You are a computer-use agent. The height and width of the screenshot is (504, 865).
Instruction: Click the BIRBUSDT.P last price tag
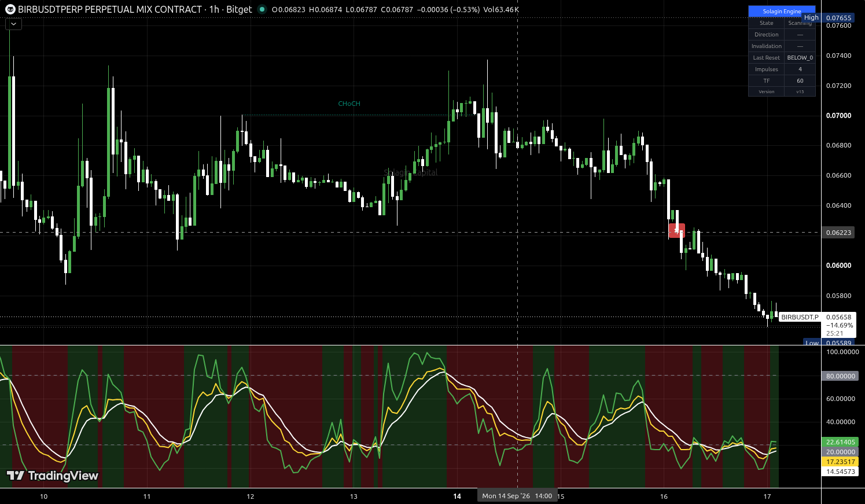[800, 317]
